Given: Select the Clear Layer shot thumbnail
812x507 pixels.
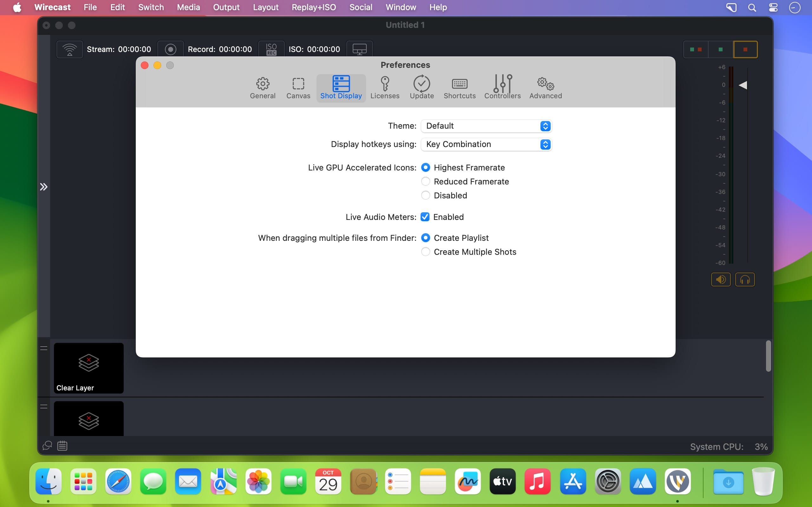Looking at the screenshot, I should [x=88, y=368].
